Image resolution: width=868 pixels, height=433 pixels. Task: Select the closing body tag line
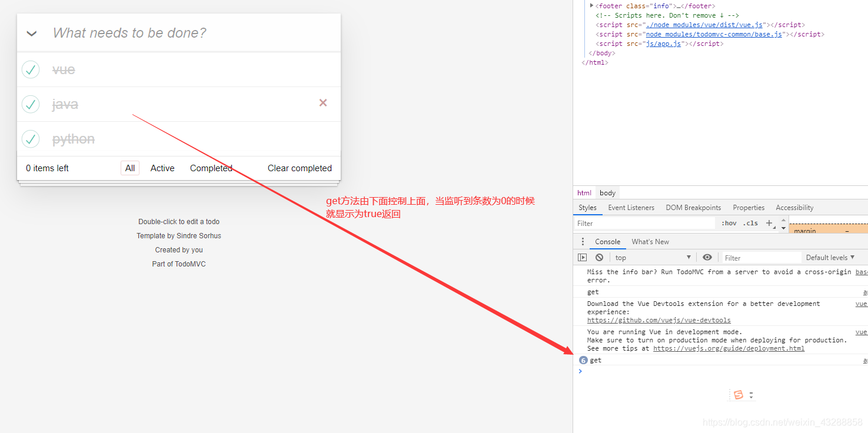tap(601, 53)
